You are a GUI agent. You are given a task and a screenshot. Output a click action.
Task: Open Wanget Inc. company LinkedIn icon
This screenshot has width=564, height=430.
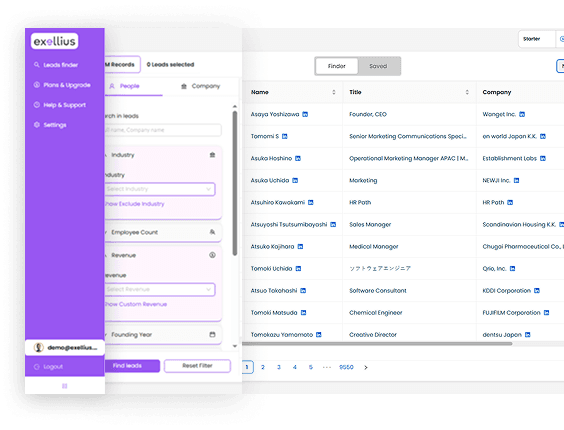pyautogui.click(x=522, y=114)
